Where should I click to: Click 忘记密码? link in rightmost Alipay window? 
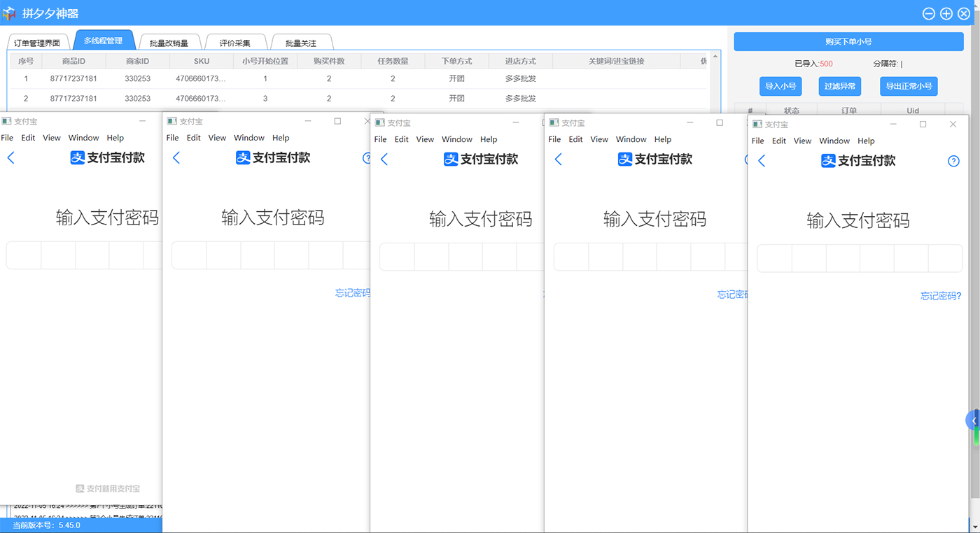click(x=941, y=296)
